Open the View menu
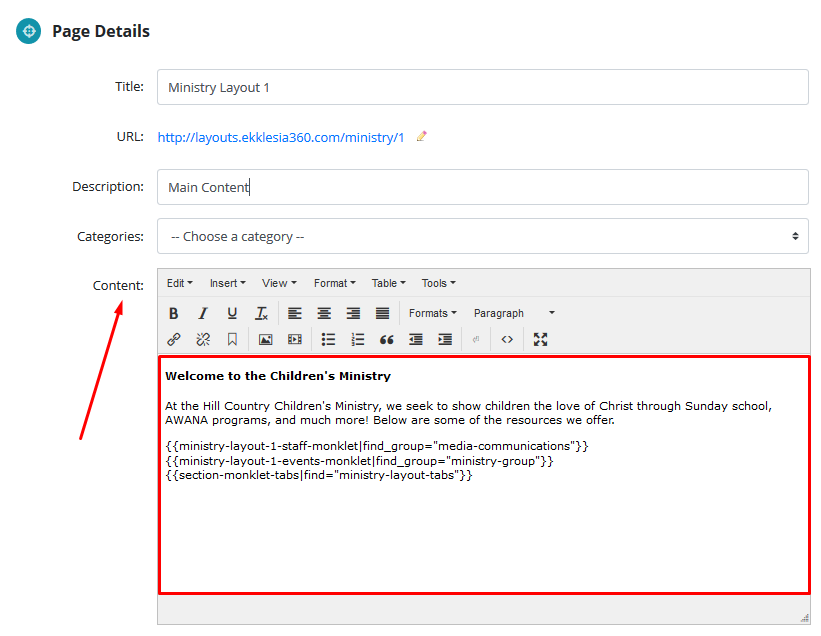The width and height of the screenshot is (821, 636). click(279, 283)
